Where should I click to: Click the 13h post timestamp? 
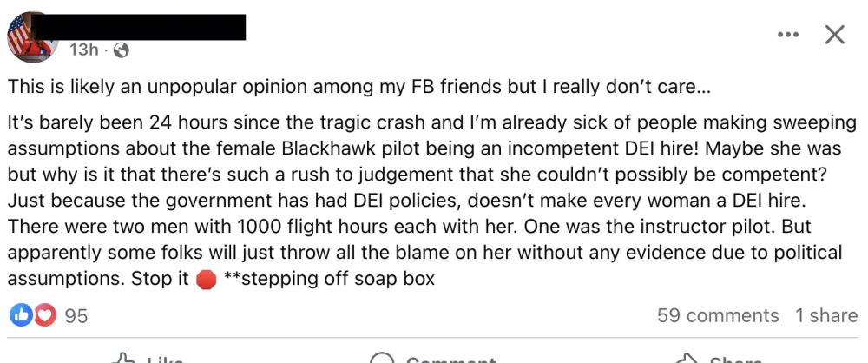tap(83, 50)
